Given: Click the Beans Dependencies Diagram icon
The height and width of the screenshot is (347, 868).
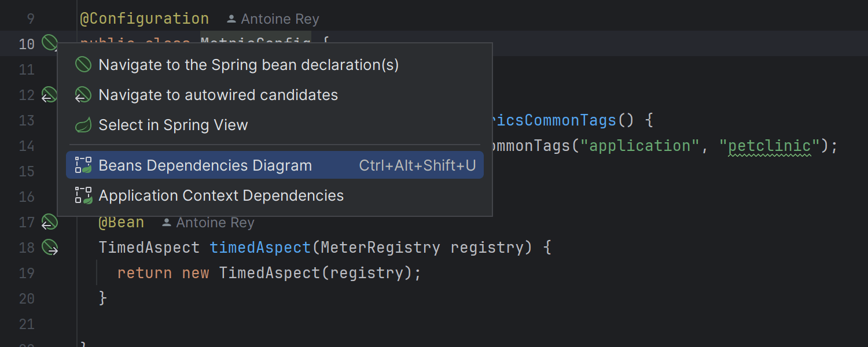Looking at the screenshot, I should [x=83, y=165].
